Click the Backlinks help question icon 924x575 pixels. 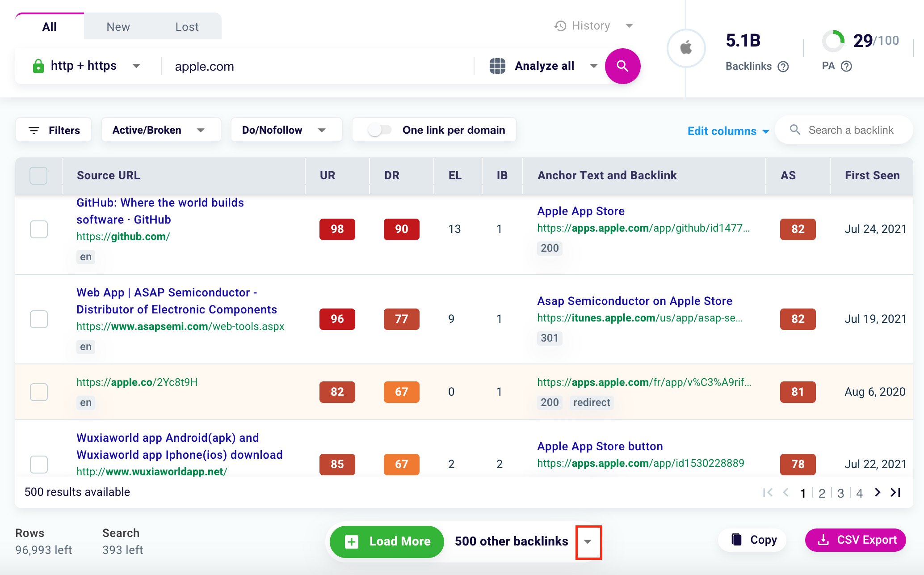coord(783,67)
